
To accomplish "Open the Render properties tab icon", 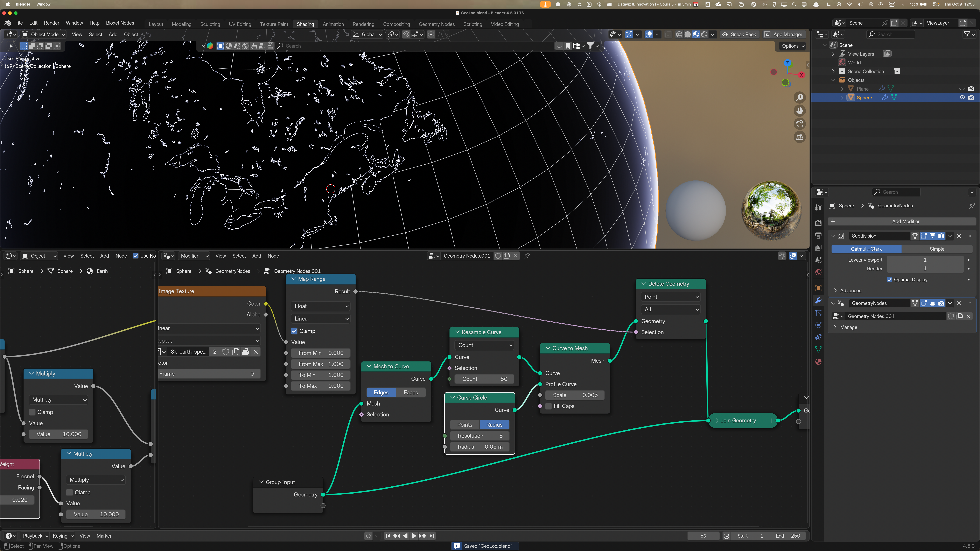I will pyautogui.click(x=818, y=223).
